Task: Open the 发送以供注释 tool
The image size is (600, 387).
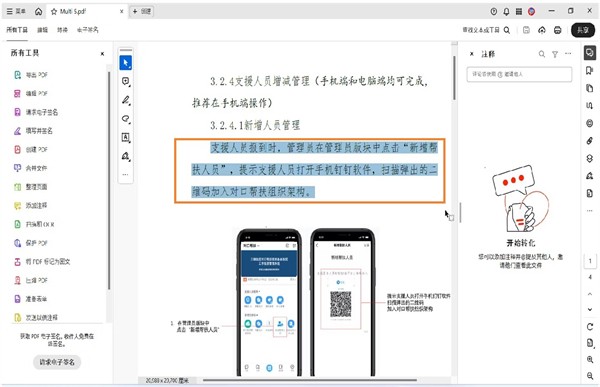Action: [x=36, y=318]
